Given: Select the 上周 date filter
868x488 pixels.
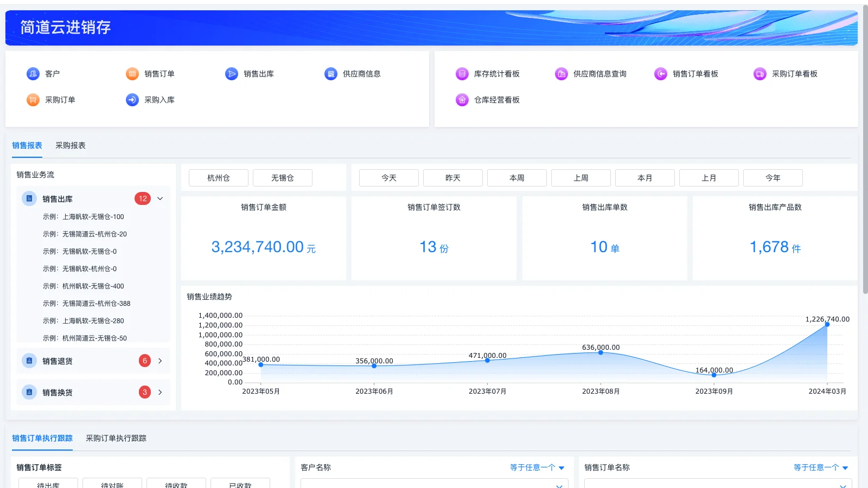Looking at the screenshot, I should coord(581,178).
